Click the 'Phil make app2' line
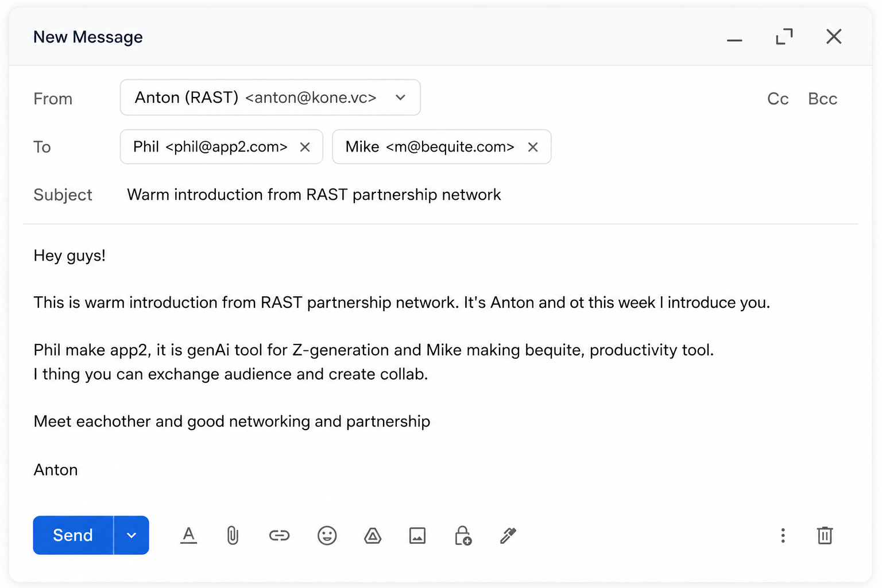Image resolution: width=882 pixels, height=588 pixels. point(374,350)
